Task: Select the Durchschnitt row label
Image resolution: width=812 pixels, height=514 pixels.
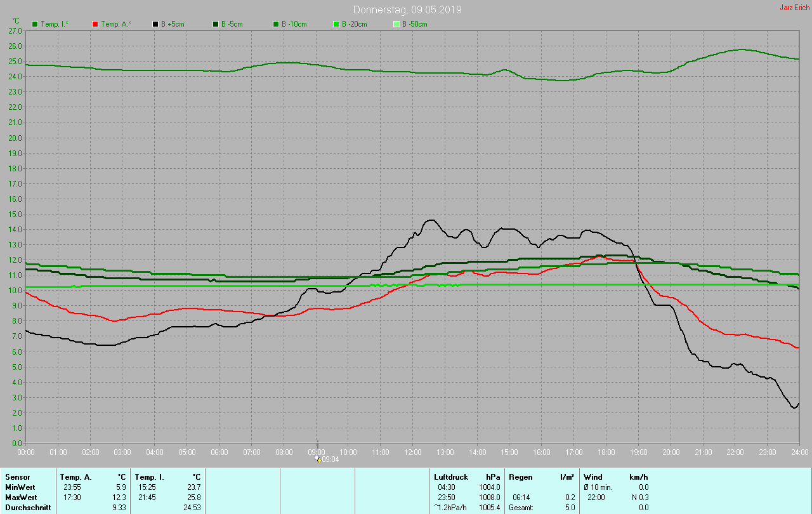Action: 27,508
